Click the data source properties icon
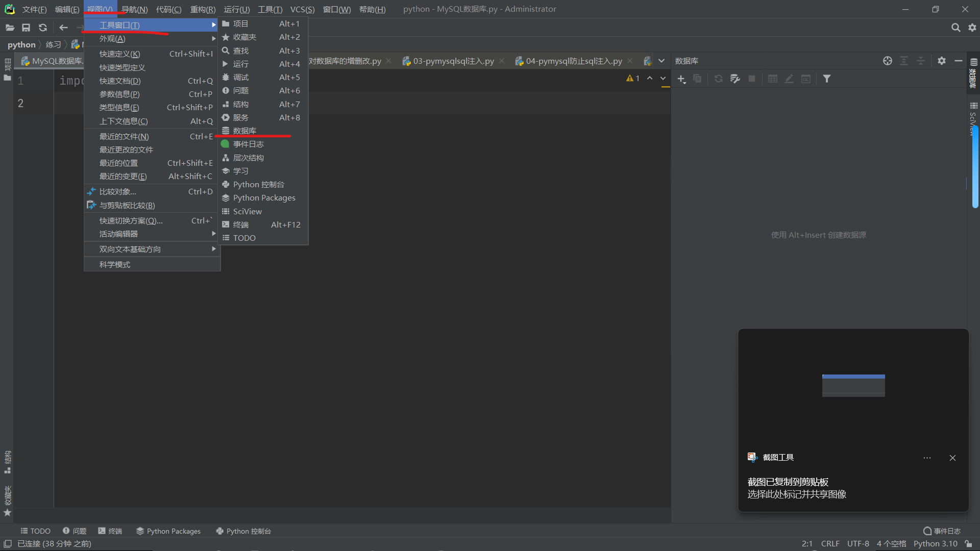The width and height of the screenshot is (980, 551). tap(735, 79)
